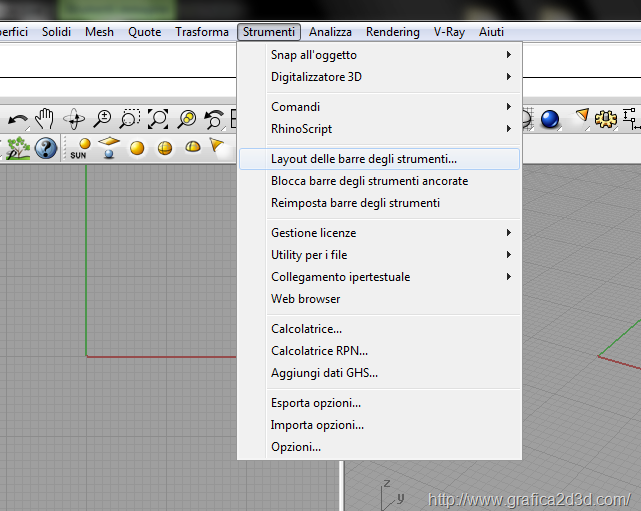Viewport: 641px width, 511px height.
Task: Open Opzioni from Strumenti menu
Action: [379, 447]
